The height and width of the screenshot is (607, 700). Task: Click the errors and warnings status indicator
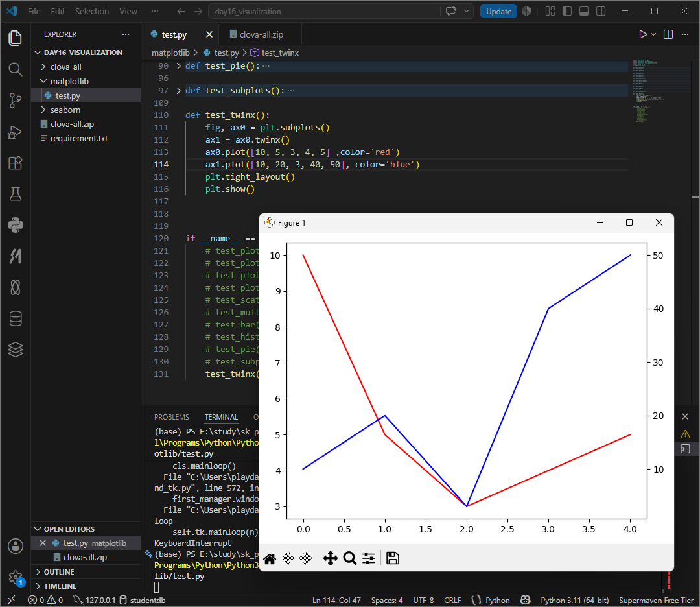pyautogui.click(x=45, y=601)
